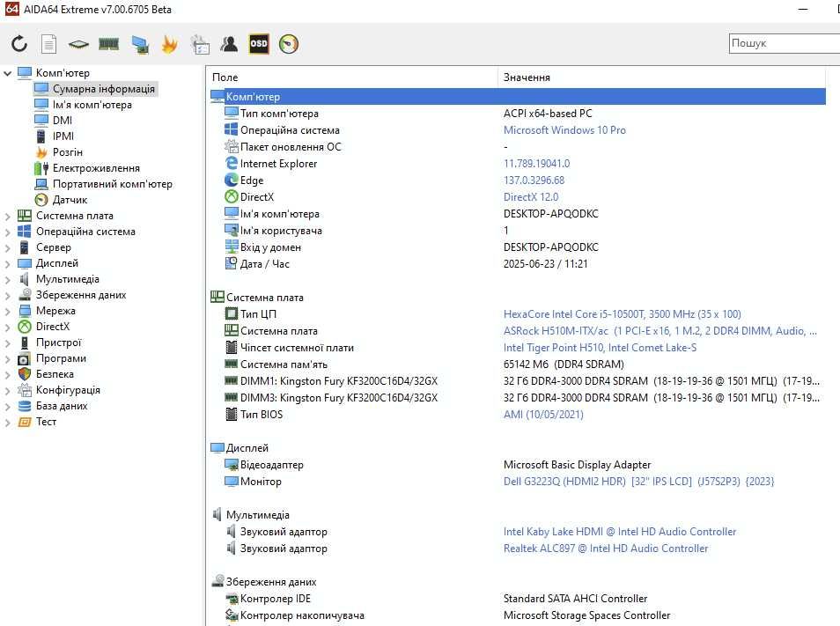Select the Електроживлення tree item
840x626 pixels.
[x=96, y=168]
